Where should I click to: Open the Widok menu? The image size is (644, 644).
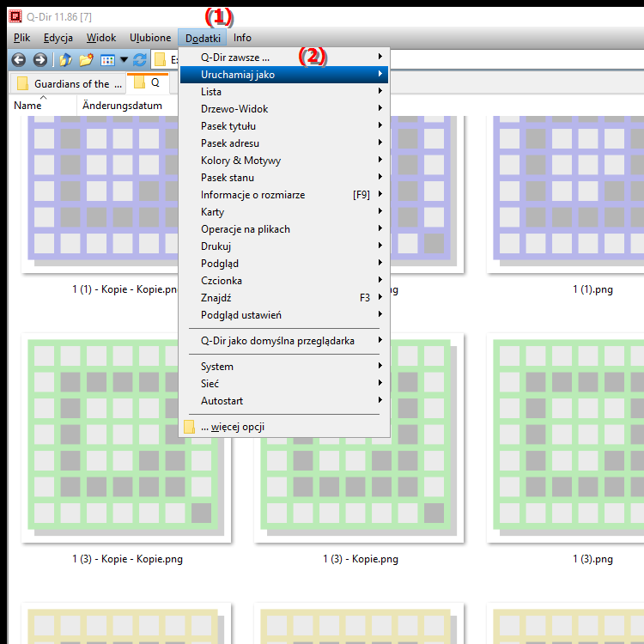(x=101, y=38)
